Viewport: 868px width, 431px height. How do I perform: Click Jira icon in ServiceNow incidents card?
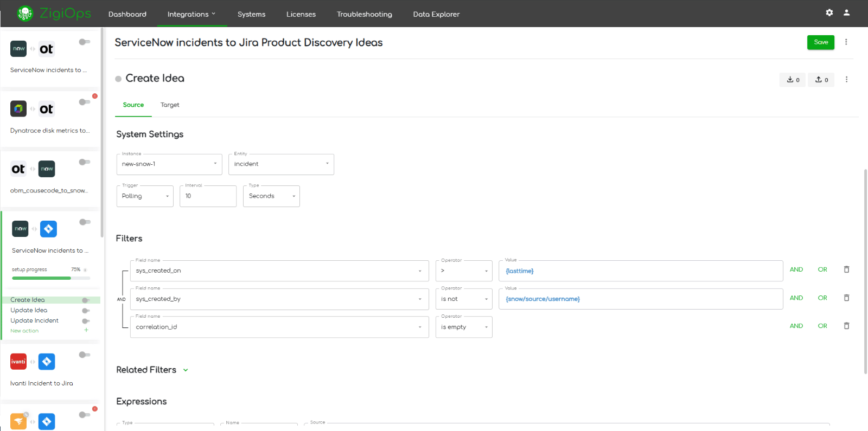(48, 229)
